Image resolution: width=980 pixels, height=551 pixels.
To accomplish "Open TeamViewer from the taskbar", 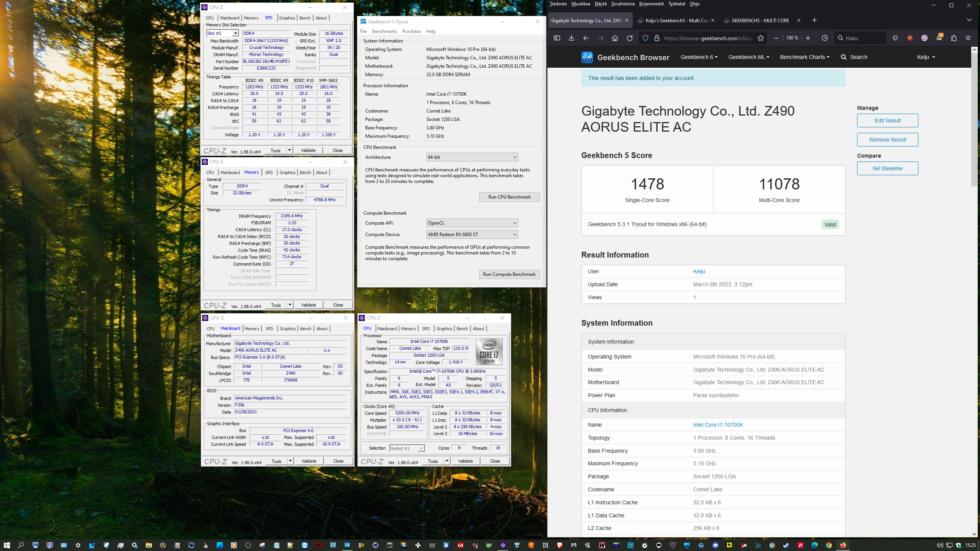I will click(305, 545).
